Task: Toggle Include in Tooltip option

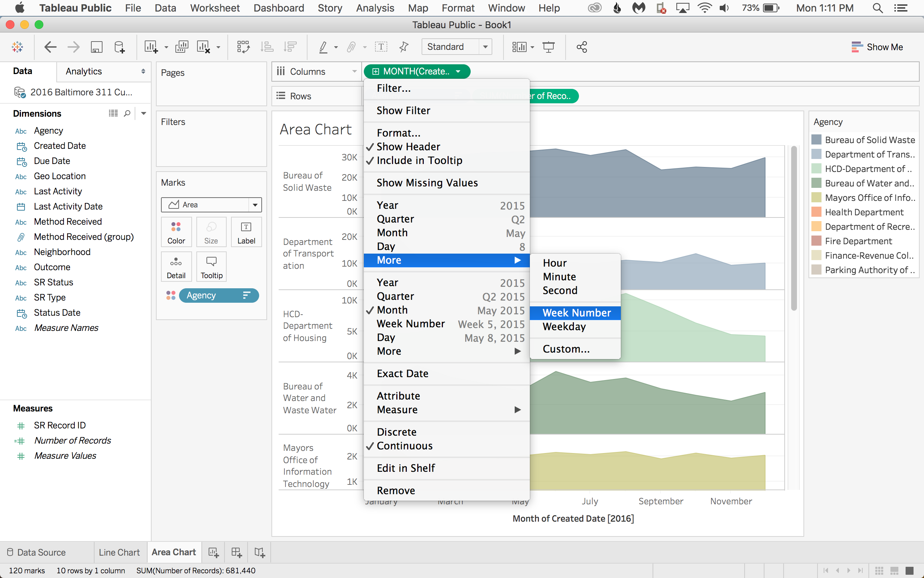Action: coord(446,160)
